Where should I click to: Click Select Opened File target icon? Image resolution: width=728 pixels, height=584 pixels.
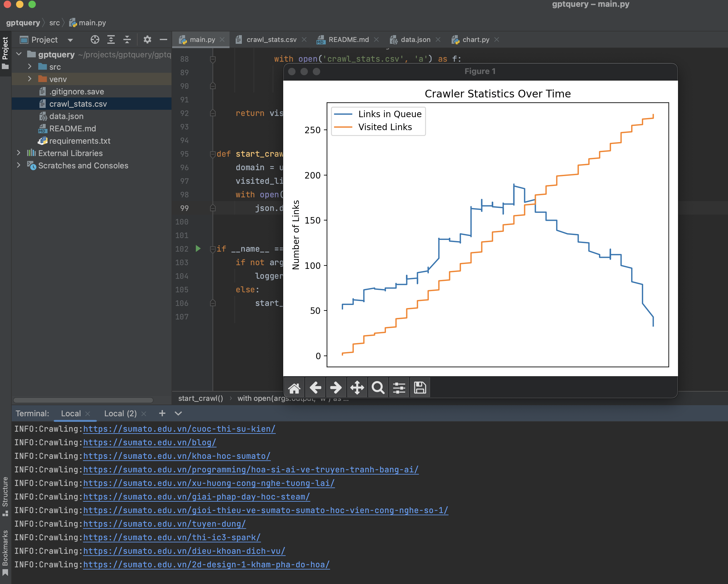95,40
